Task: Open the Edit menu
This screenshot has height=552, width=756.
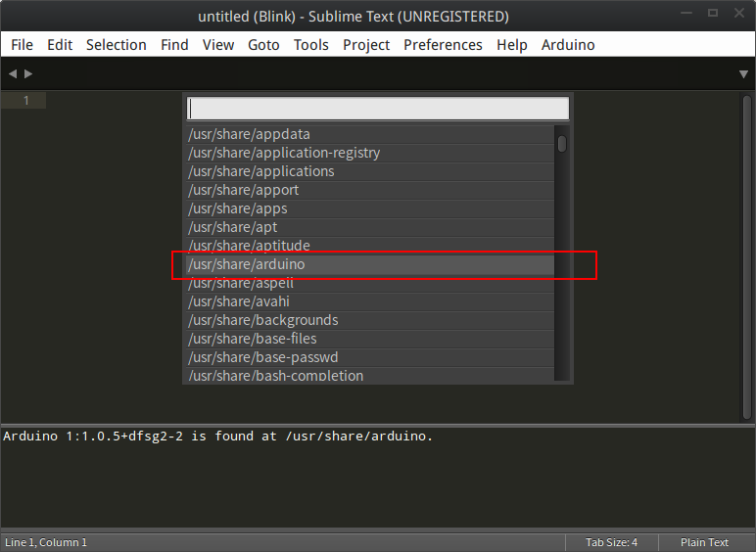Action: pyautogui.click(x=60, y=45)
